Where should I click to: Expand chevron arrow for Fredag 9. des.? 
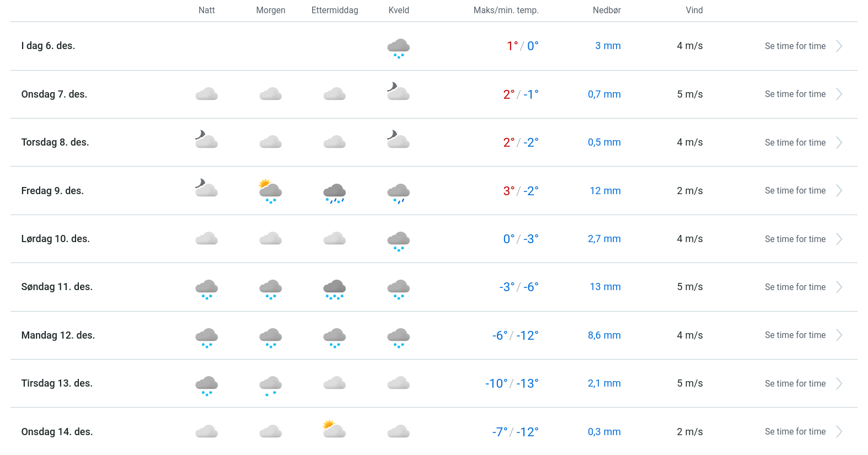point(839,191)
